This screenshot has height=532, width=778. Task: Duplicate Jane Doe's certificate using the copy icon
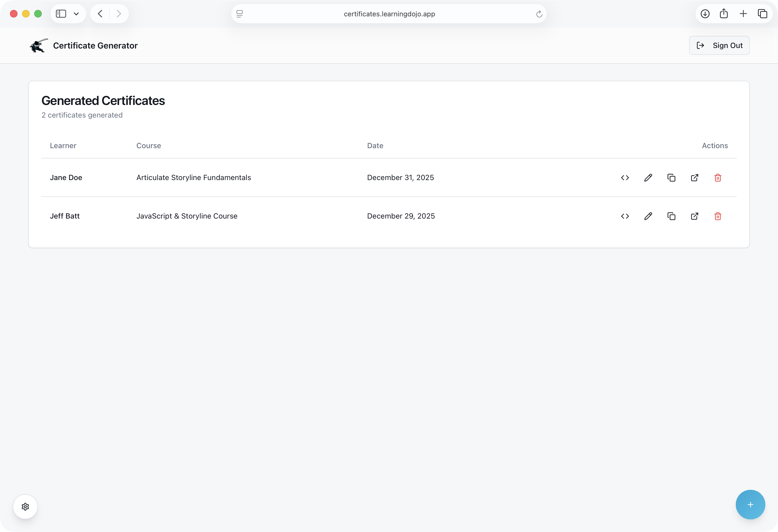[671, 178]
